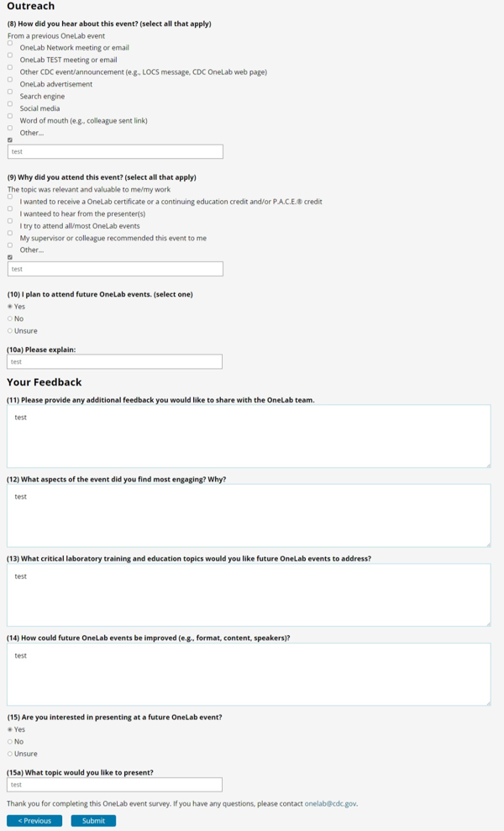Focus the additional feedback text area (11)
The width and height of the screenshot is (504, 831).
coord(248,436)
